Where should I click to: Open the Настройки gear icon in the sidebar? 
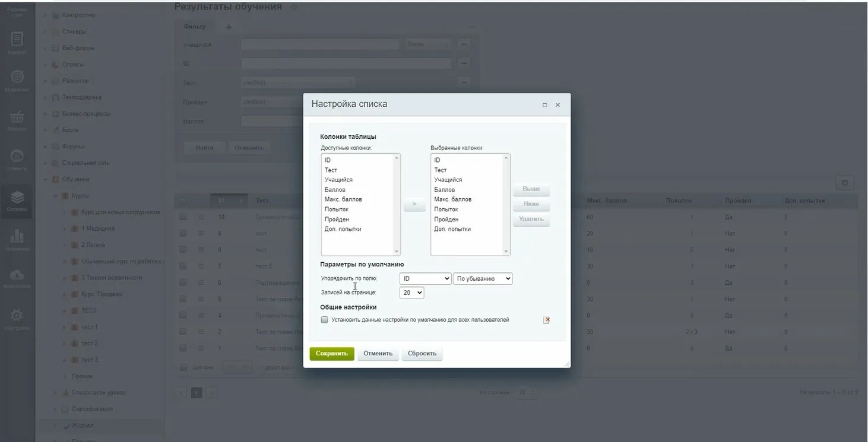[x=17, y=319]
